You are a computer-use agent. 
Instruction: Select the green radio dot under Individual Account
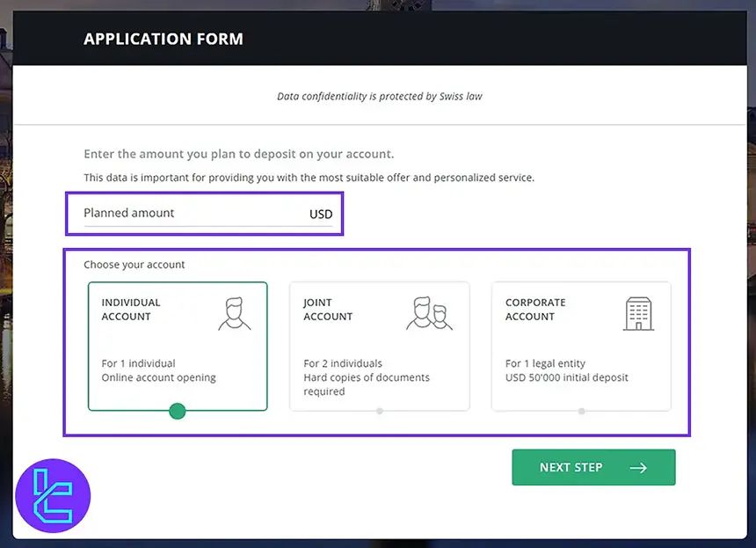coord(177,411)
